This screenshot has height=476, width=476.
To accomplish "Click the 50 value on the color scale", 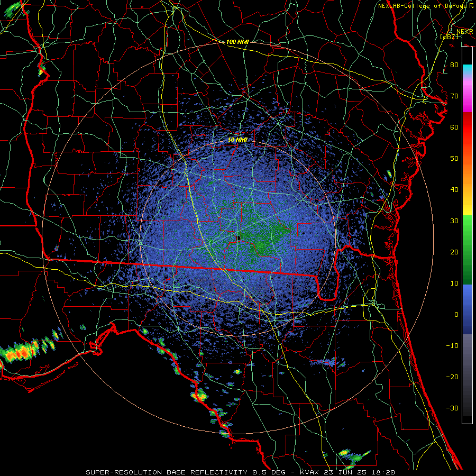I will (x=454, y=159).
